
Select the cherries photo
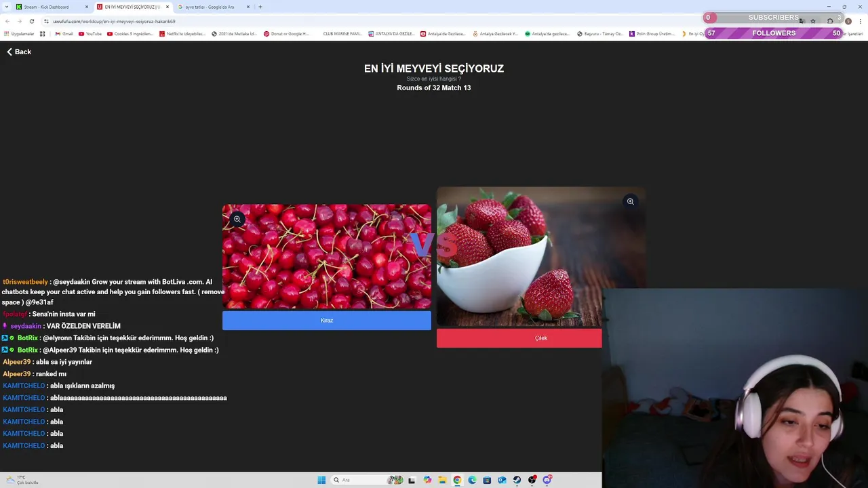pyautogui.click(x=327, y=256)
